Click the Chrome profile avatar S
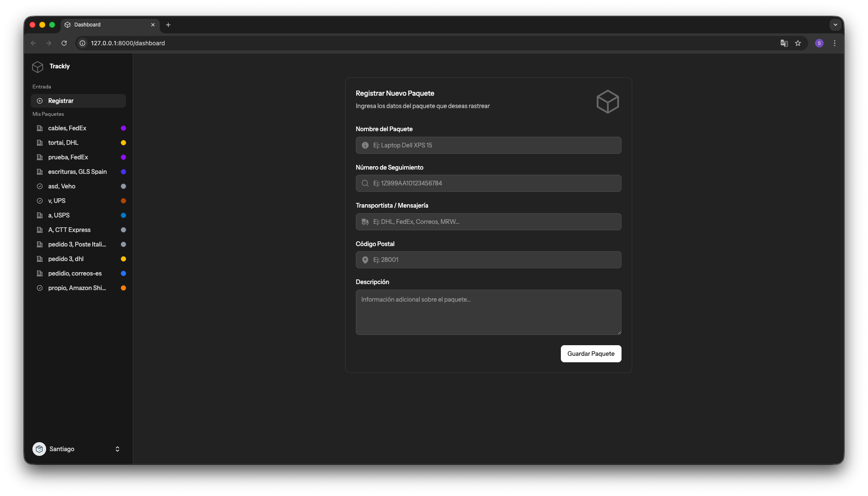Screen dimensions: 868x496 click(x=819, y=43)
